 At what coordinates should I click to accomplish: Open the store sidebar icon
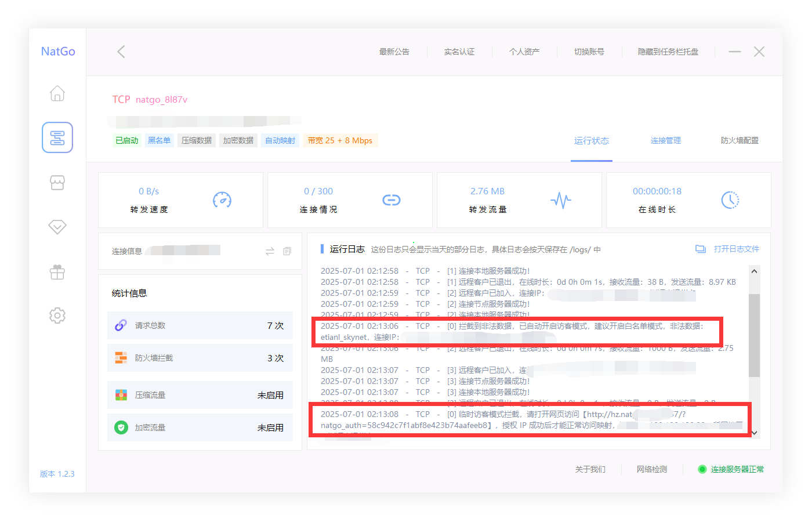coord(57,183)
